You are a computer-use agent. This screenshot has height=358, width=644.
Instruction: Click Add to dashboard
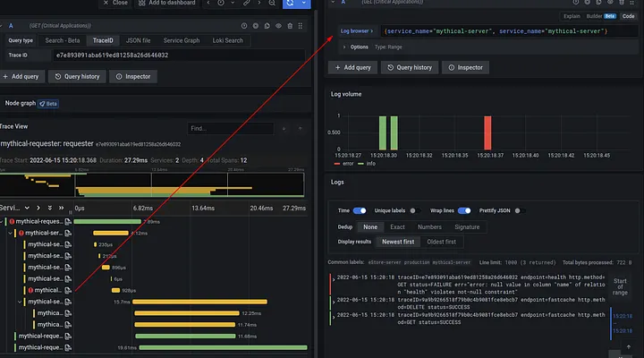[x=166, y=3]
